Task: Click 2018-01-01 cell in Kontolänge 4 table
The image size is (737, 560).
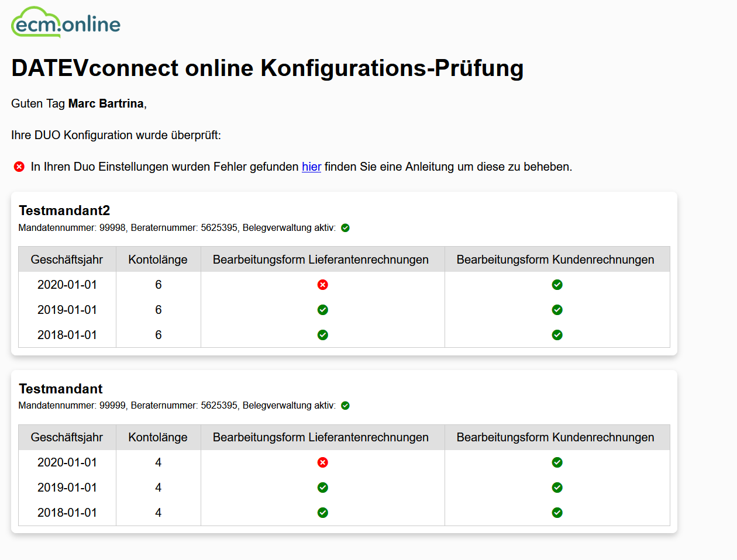Action: [67, 513]
